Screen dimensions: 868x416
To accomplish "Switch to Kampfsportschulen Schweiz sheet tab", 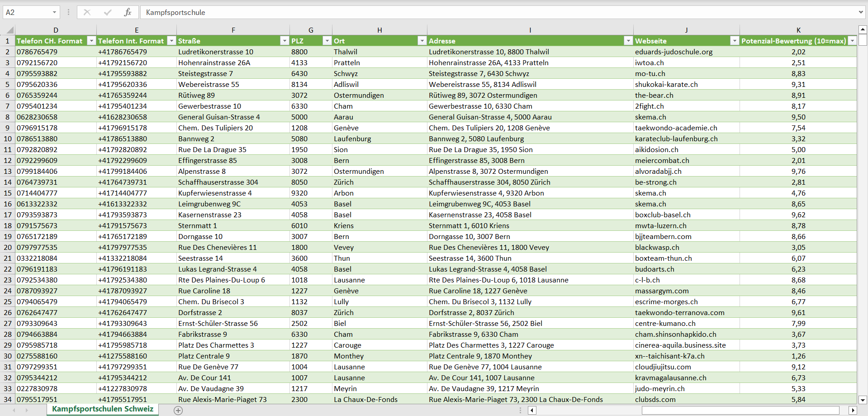I will tap(103, 409).
